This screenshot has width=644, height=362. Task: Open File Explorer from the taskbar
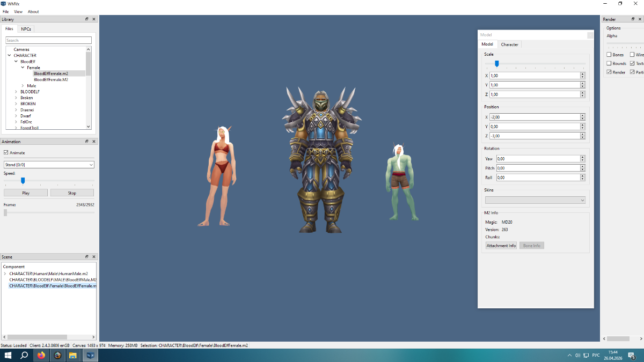[x=72, y=355]
